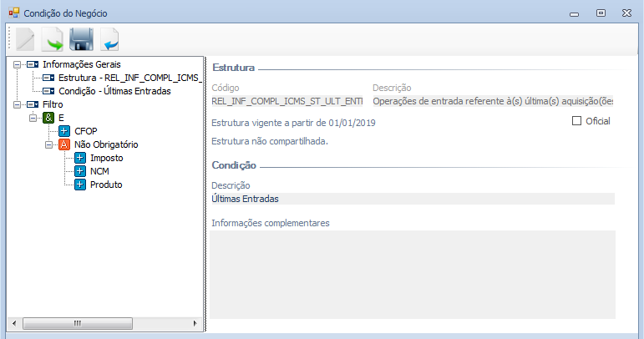644x339 pixels.
Task: Collapse the Não Obrigatório tree node
Action: [49, 144]
